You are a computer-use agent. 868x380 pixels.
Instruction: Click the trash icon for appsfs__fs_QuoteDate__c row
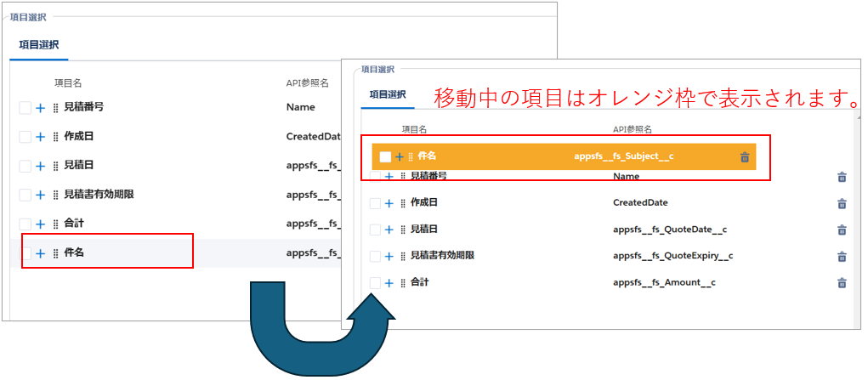pyautogui.click(x=842, y=230)
